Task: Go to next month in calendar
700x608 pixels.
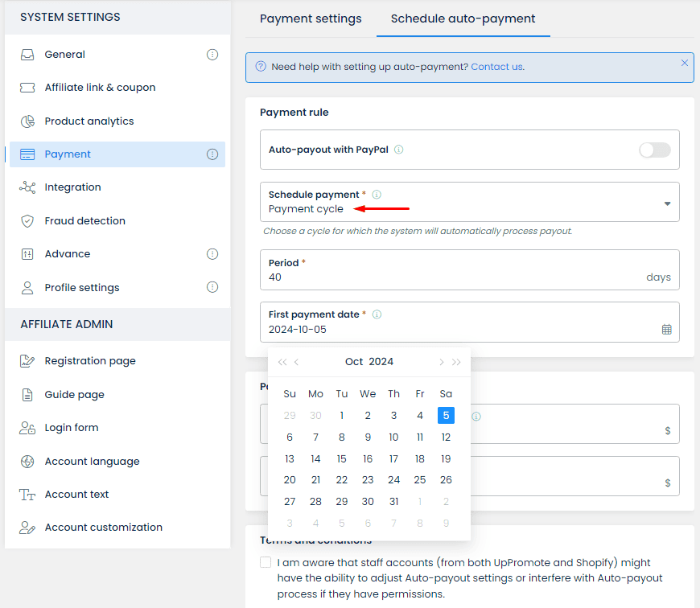Action: pyautogui.click(x=441, y=362)
